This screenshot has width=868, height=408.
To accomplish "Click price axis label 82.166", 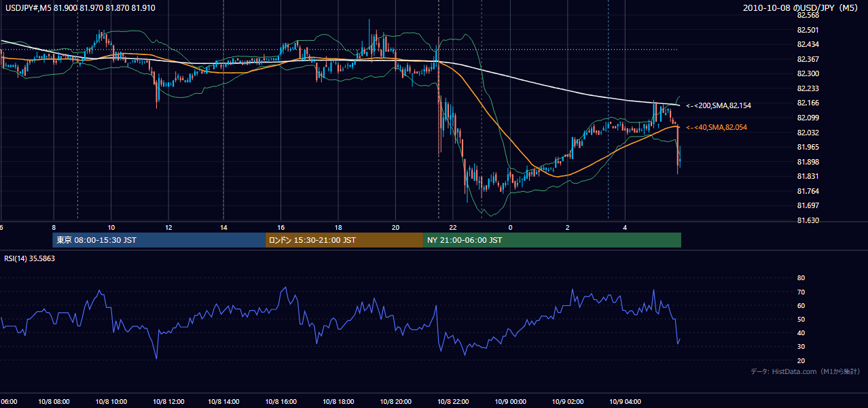I will (x=808, y=103).
